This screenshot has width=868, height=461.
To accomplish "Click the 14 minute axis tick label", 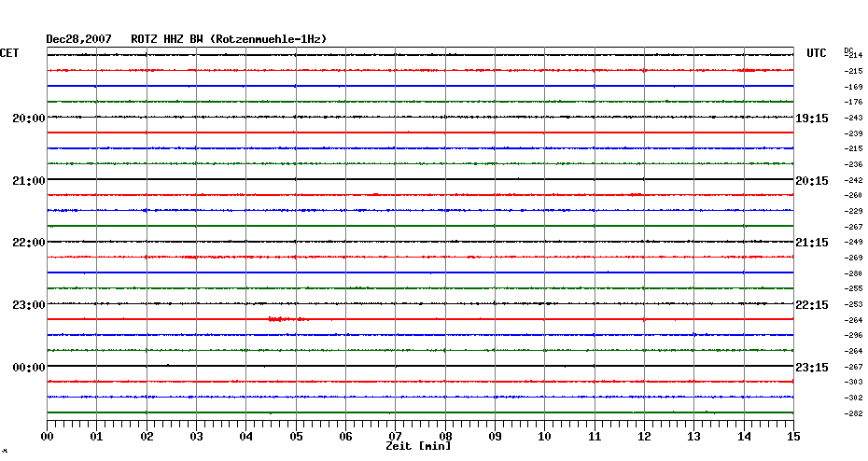I will [744, 437].
